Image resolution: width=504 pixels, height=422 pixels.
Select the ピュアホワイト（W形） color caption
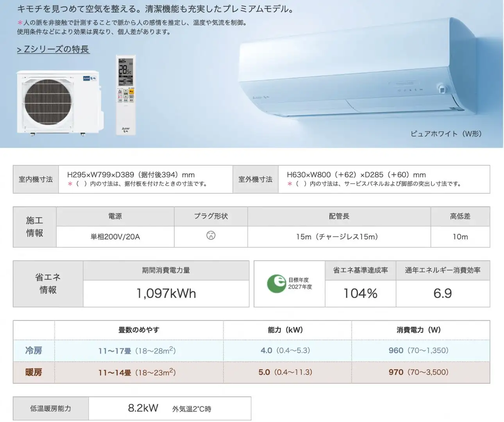click(446, 134)
